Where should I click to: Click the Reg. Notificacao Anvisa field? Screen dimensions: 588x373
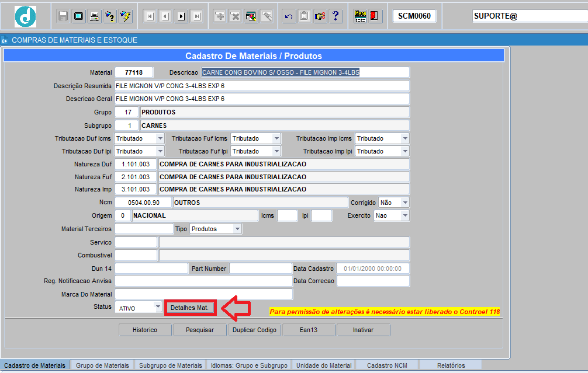coord(203,281)
